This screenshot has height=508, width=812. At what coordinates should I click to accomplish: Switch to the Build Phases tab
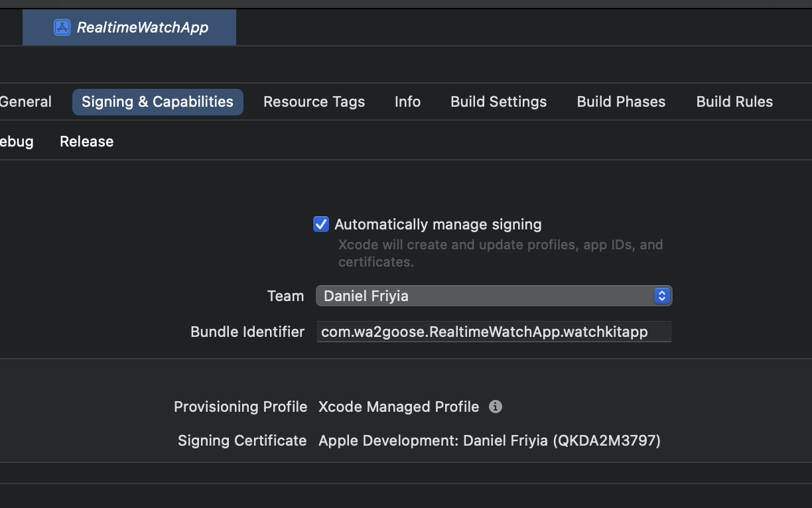[621, 101]
